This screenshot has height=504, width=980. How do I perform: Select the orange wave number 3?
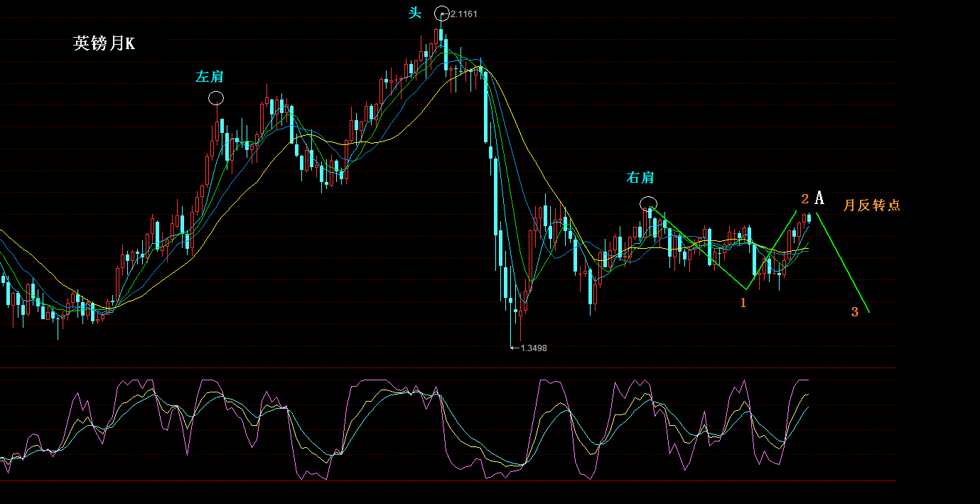click(855, 311)
